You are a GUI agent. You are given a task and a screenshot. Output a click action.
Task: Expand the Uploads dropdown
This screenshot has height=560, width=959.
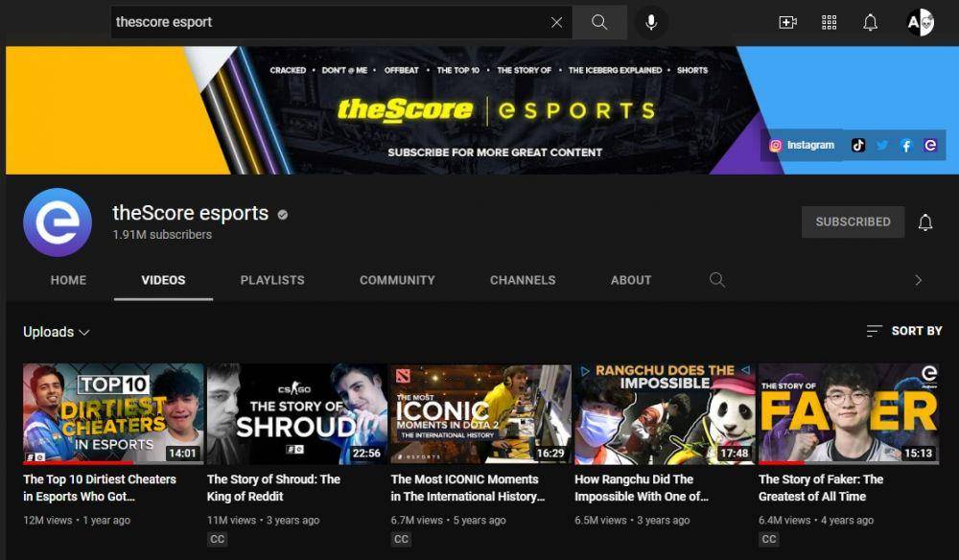click(x=57, y=332)
